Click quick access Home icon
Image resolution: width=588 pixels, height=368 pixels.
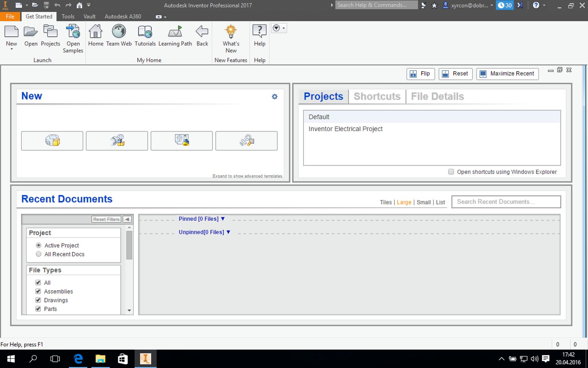[x=79, y=5]
